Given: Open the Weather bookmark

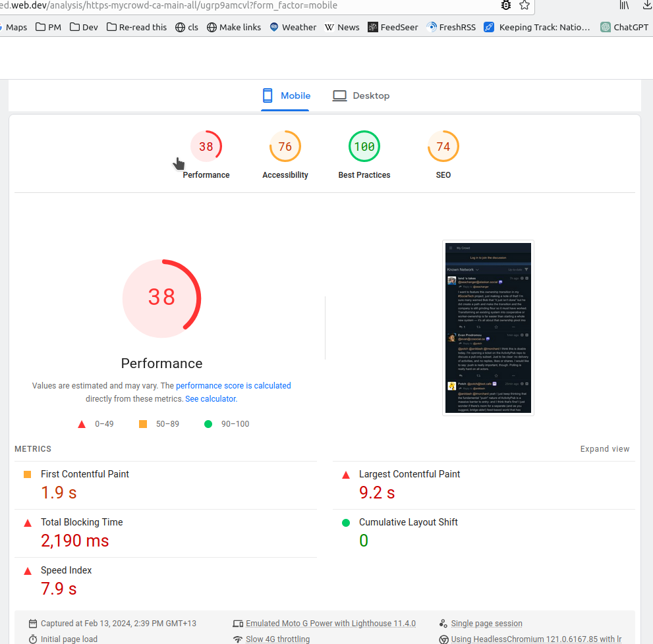Looking at the screenshot, I should (293, 27).
